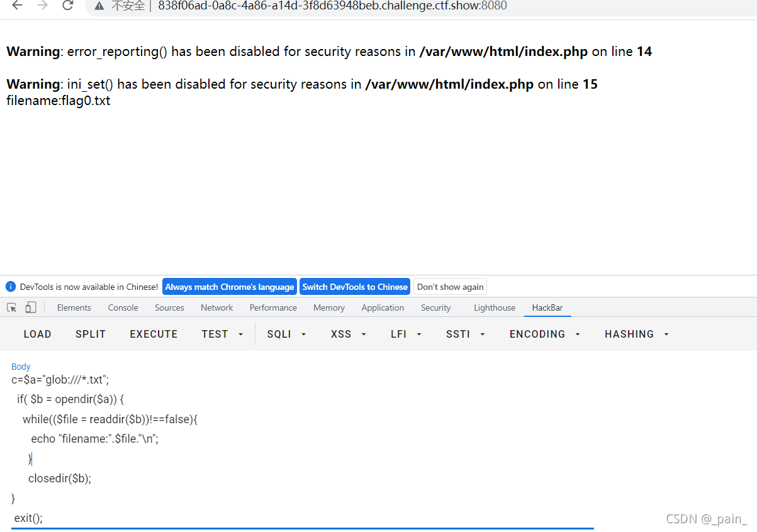Click Always match Chrome's language
Image resolution: width=757 pixels, height=532 pixels.
click(x=230, y=287)
